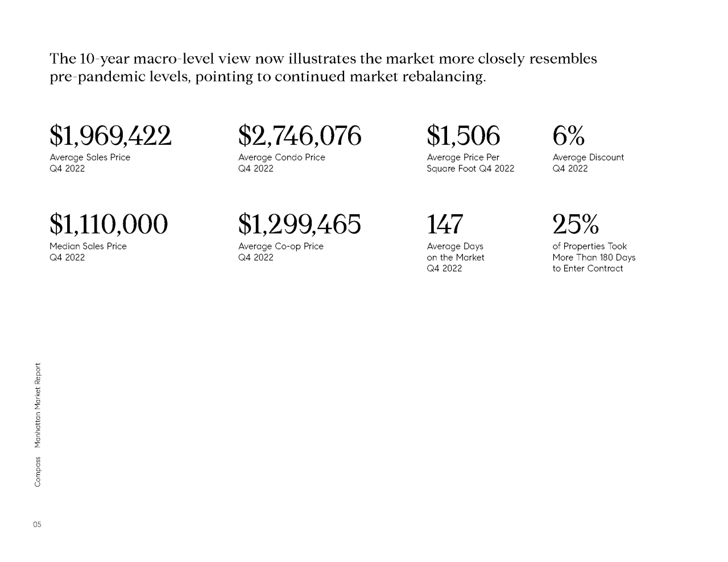Select the vertical Manhattan Market Report text
Viewport: 728px width, 562px height.
pyautogui.click(x=38, y=406)
